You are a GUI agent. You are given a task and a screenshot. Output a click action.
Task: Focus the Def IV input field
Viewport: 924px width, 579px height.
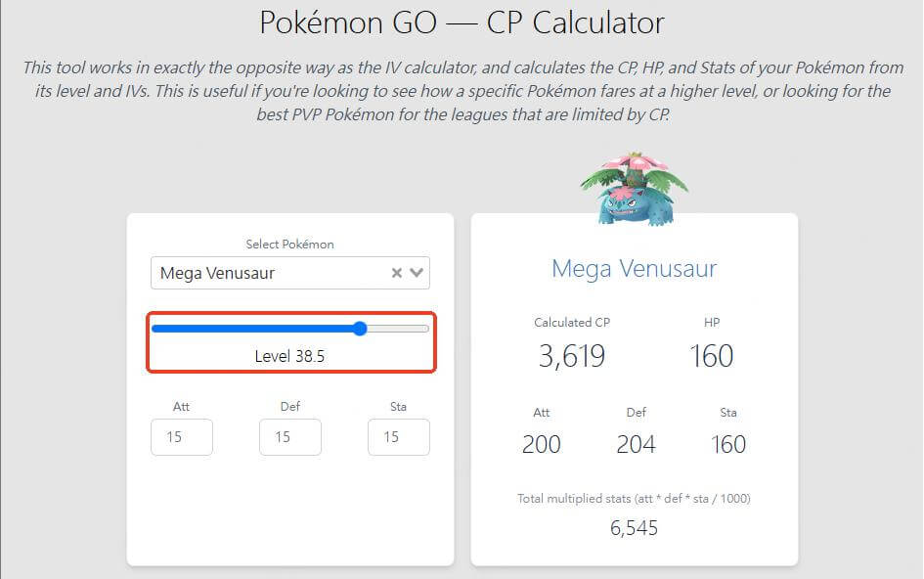(290, 437)
